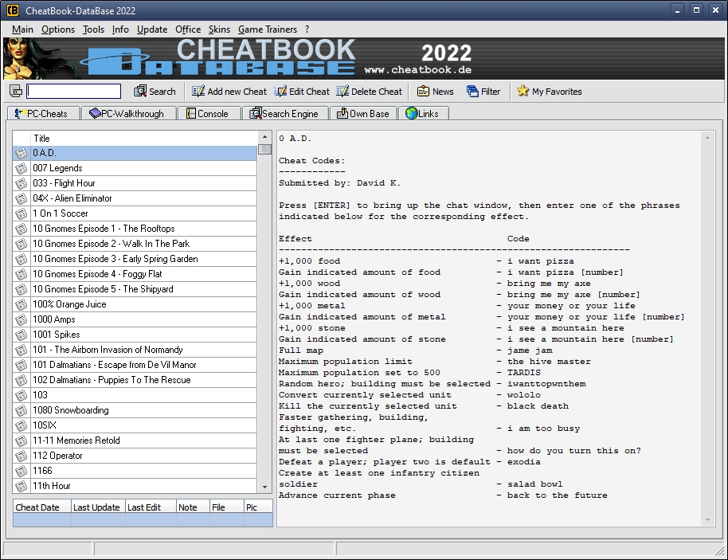
Task: Click the icon beside 1166 entry
Action: coord(21,471)
